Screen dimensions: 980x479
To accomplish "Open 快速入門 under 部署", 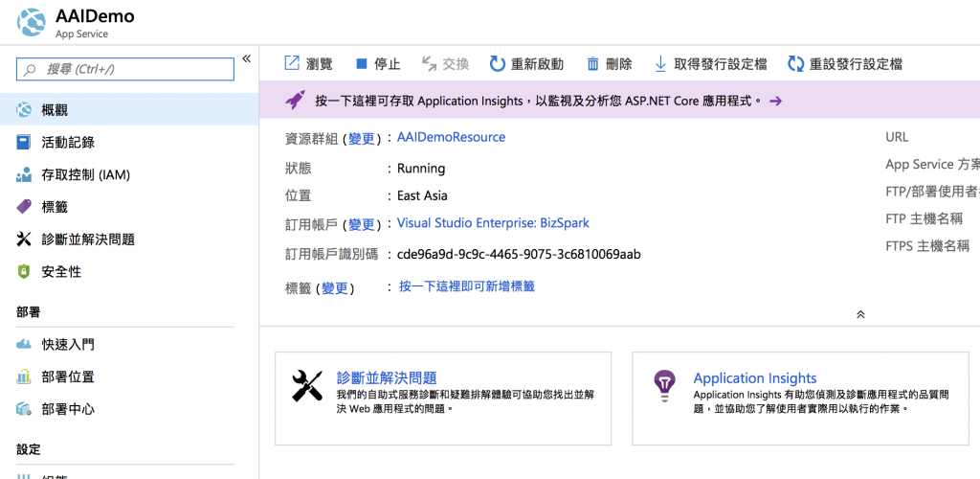I will tap(129, 345).
